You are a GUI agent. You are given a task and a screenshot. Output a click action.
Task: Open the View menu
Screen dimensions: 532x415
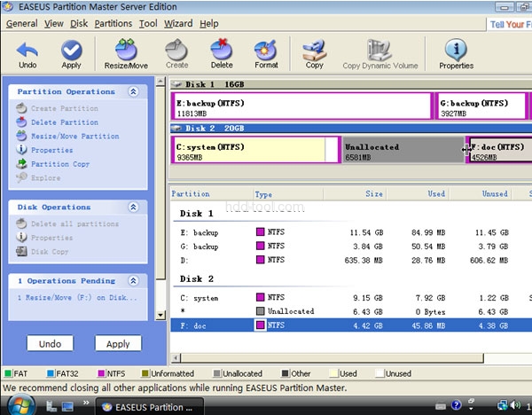pos(54,24)
